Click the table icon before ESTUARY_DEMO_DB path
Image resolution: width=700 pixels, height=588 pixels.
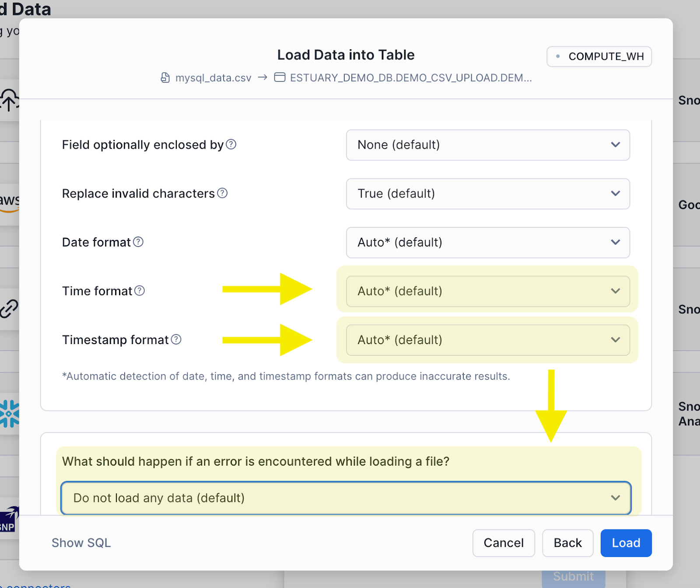point(280,78)
